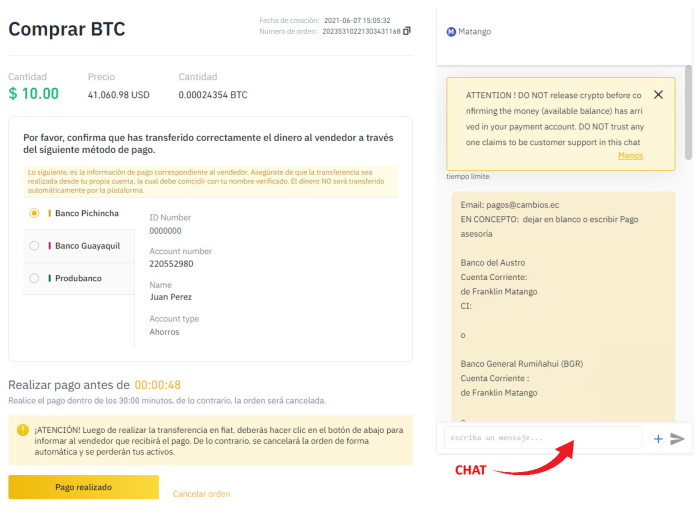
Task: Copy the order number with the copy icon
Action: [x=407, y=31]
